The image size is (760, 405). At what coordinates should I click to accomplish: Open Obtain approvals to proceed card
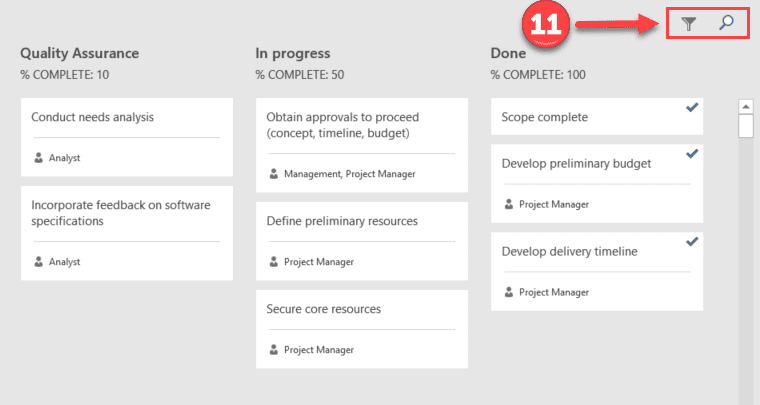pyautogui.click(x=362, y=145)
